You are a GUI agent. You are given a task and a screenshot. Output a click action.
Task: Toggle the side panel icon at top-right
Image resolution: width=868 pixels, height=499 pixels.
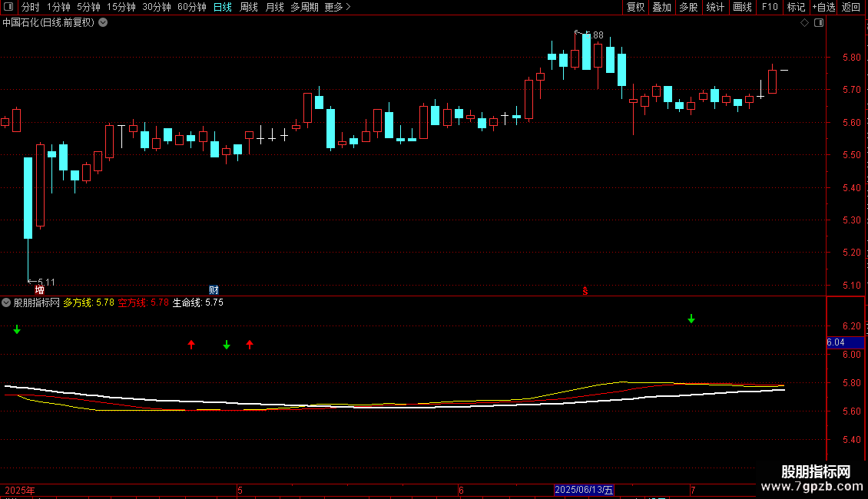coord(819,23)
